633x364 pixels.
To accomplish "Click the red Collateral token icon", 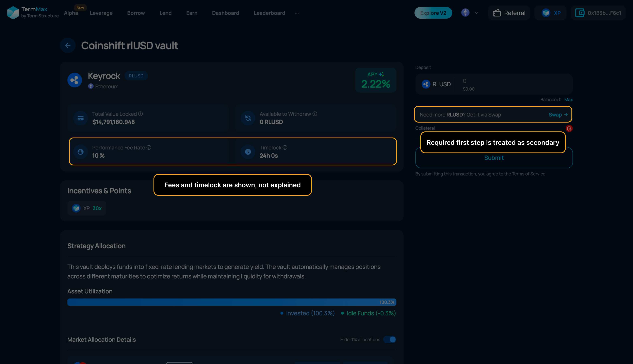I will coord(569,128).
